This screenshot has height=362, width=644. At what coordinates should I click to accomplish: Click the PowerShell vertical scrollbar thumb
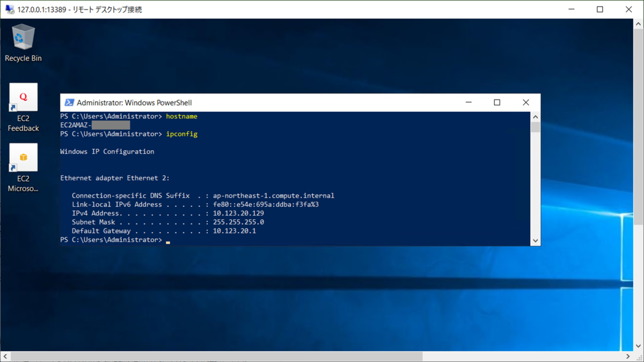coord(535,127)
